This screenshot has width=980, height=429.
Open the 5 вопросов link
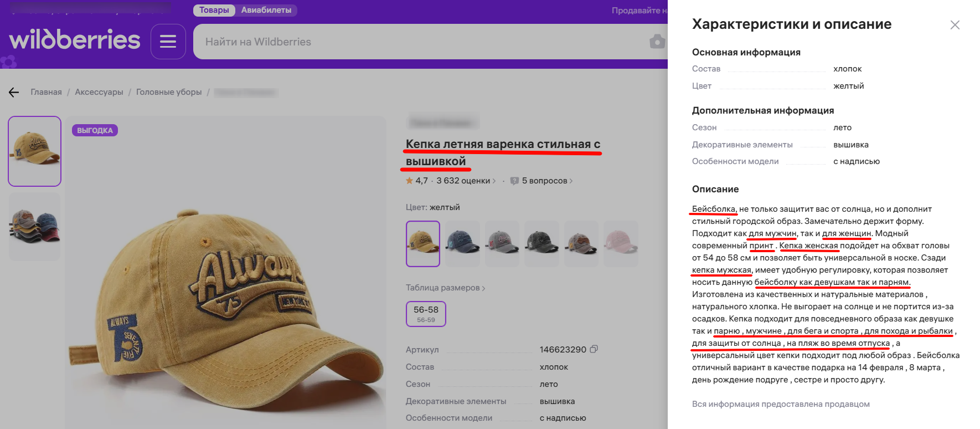(547, 181)
